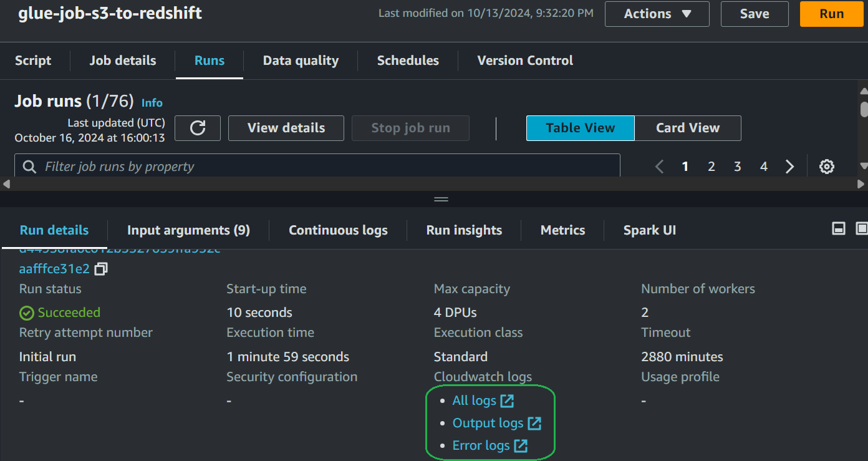This screenshot has height=461, width=868.
Task: Go to page 4 of job runs
Action: point(764,167)
